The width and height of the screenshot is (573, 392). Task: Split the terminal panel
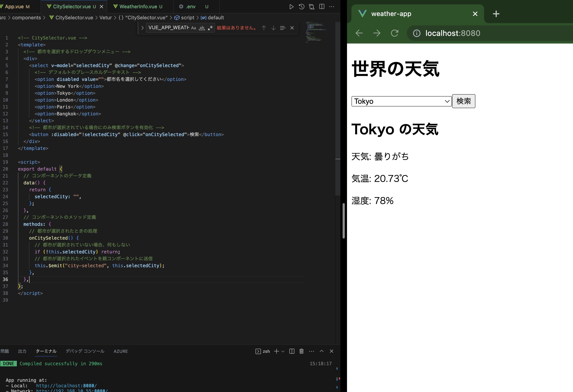[292, 351]
